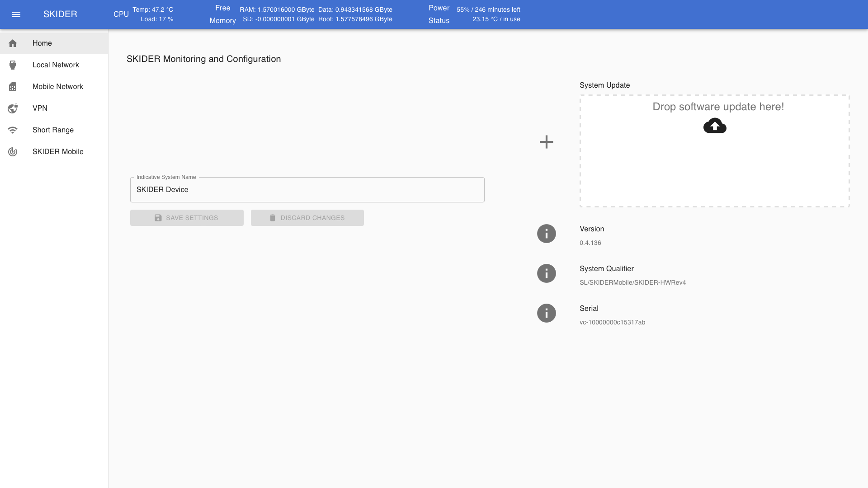
Task: Select Short Range in sidebar
Action: click(54, 130)
